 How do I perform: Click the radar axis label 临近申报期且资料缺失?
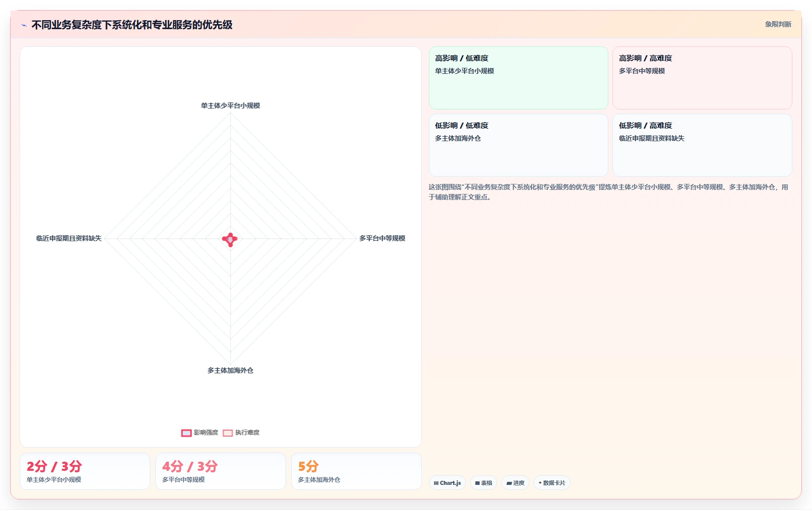[69, 238]
